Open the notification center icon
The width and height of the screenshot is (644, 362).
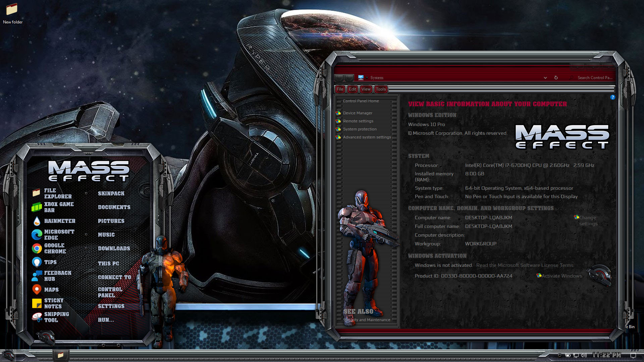click(633, 355)
